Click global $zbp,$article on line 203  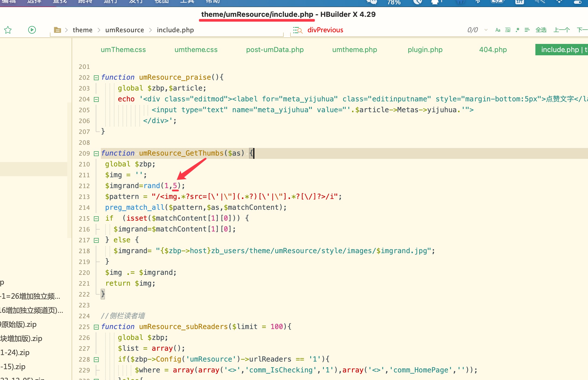tap(162, 88)
